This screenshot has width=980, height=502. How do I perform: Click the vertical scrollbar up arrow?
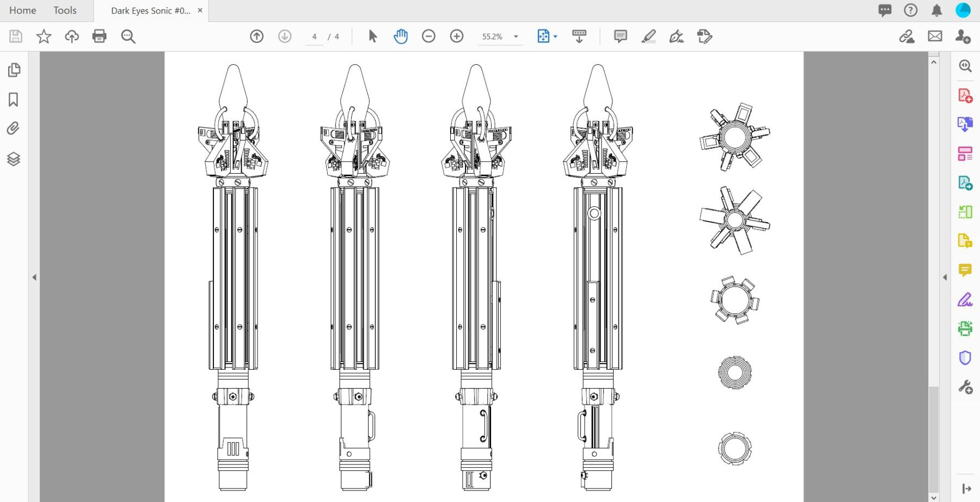(x=934, y=63)
